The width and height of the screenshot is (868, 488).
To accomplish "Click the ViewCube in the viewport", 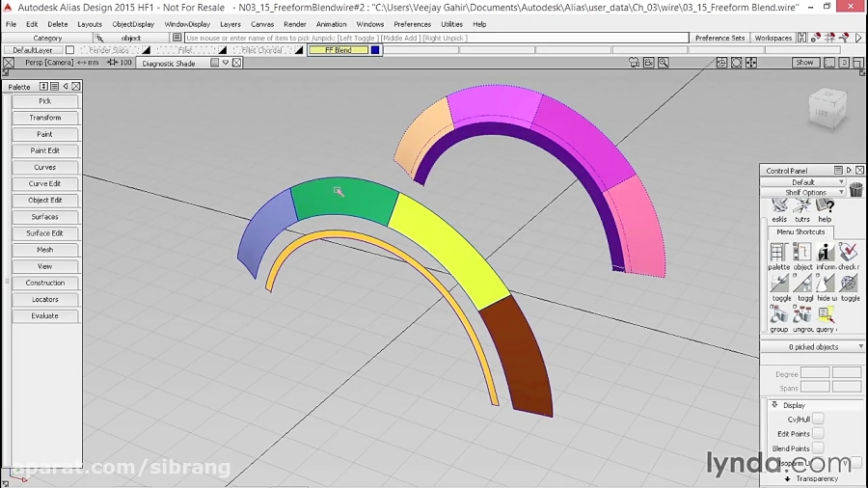I will [x=827, y=108].
